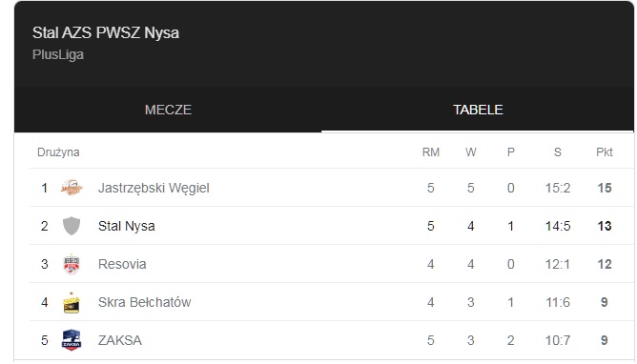
Task: Click the ZAKSA team logo
Action: tap(72, 340)
